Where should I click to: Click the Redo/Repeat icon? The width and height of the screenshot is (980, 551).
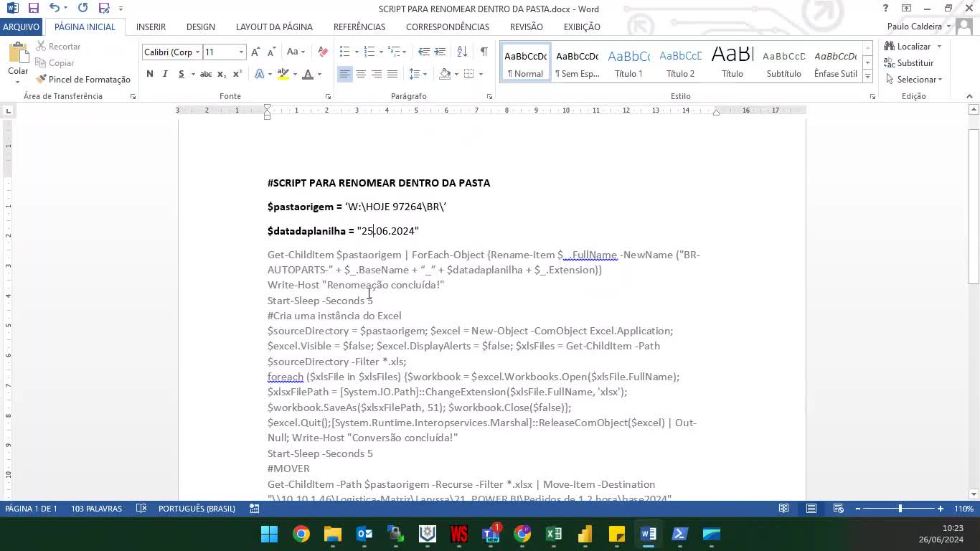83,9
